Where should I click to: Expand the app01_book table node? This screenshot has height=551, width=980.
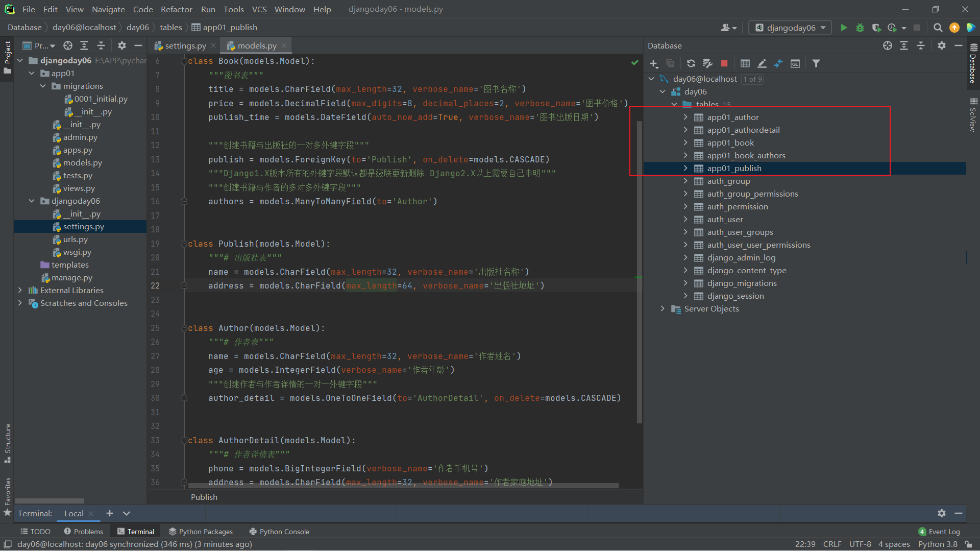(685, 143)
